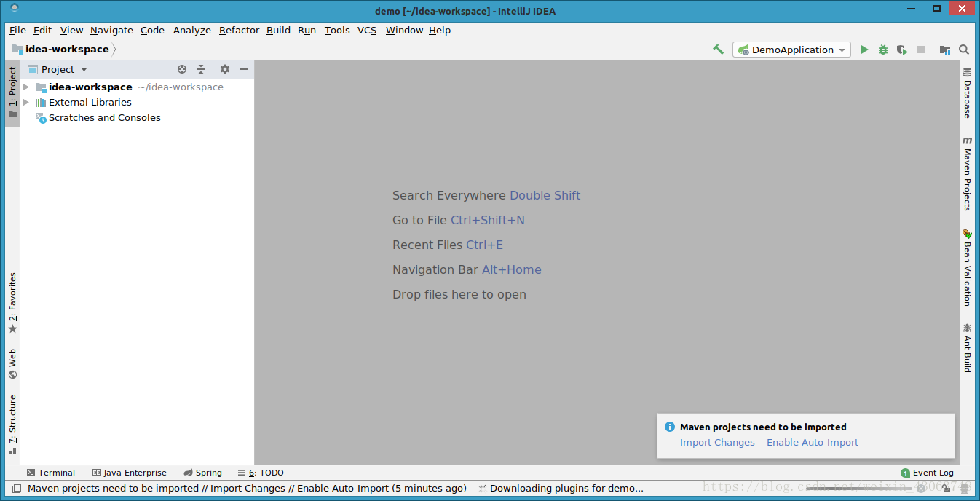Click the grayed-out Stop button
Image resolution: width=980 pixels, height=501 pixels.
click(921, 50)
